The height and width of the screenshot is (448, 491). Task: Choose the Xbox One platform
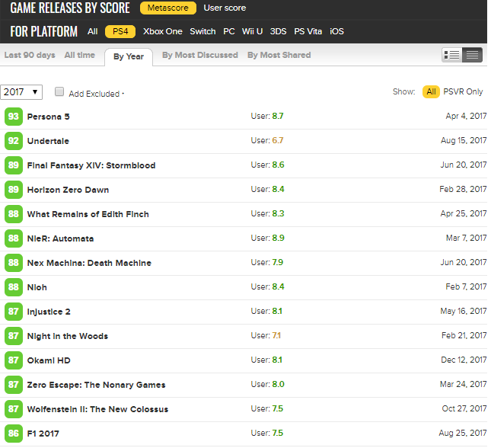coord(162,31)
